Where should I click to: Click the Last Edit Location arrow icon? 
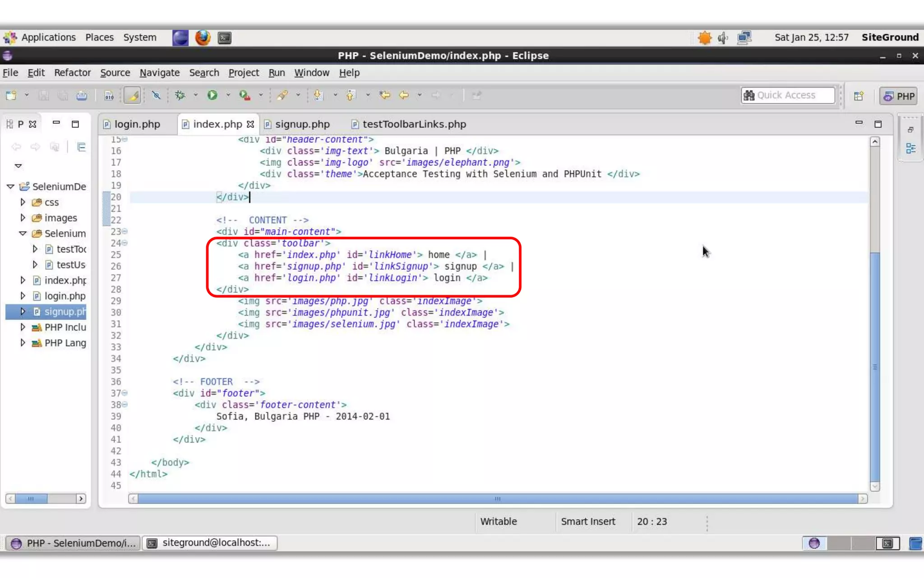tap(384, 95)
